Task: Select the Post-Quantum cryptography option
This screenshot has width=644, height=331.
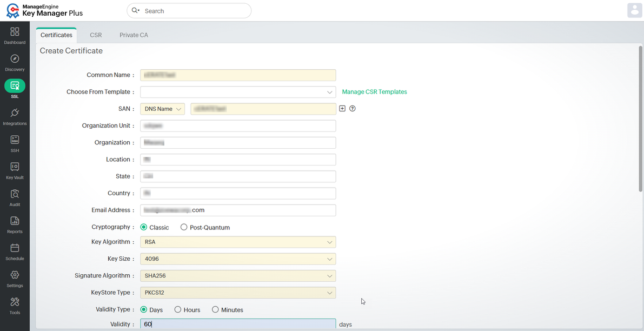Action: coord(184,227)
